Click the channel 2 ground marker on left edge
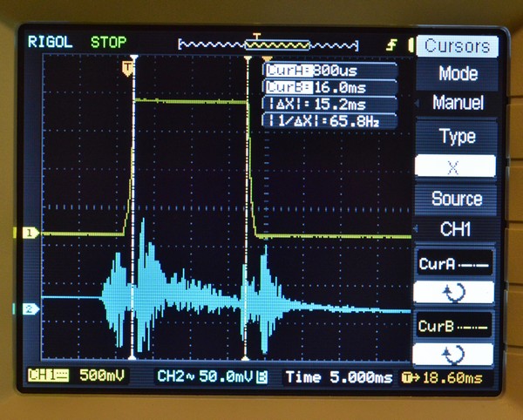The width and height of the screenshot is (523, 420). click(30, 308)
